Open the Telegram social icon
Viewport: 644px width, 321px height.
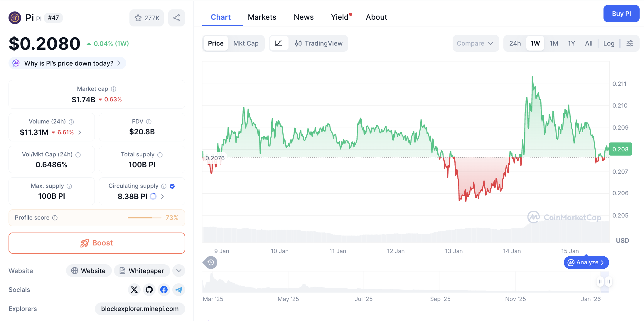click(x=178, y=290)
